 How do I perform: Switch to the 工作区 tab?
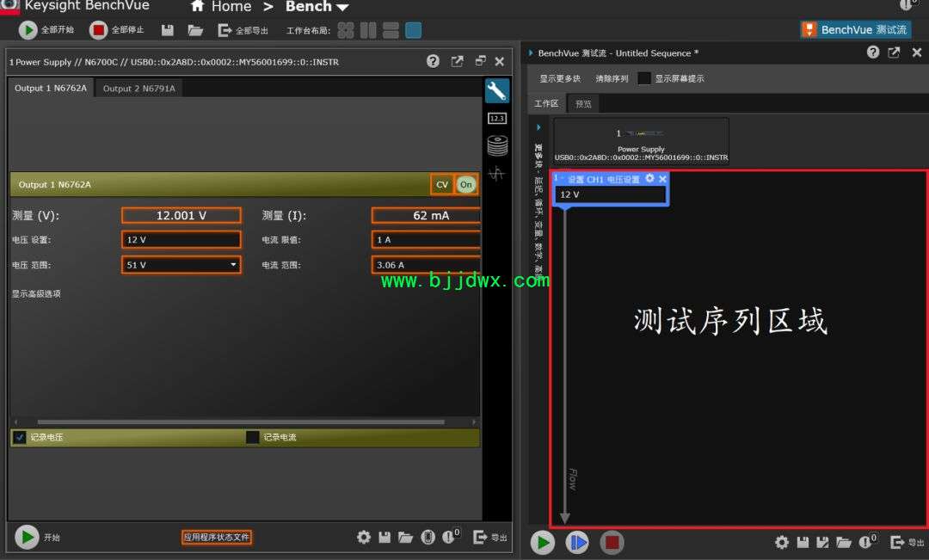tap(546, 104)
